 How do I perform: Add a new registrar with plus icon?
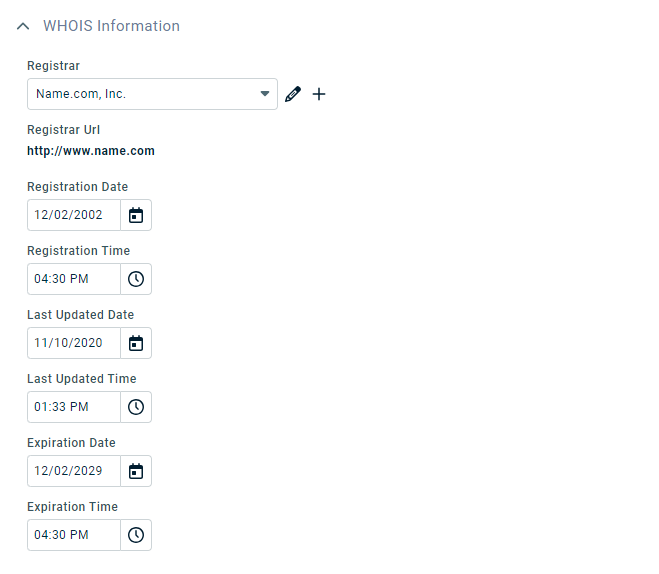319,94
